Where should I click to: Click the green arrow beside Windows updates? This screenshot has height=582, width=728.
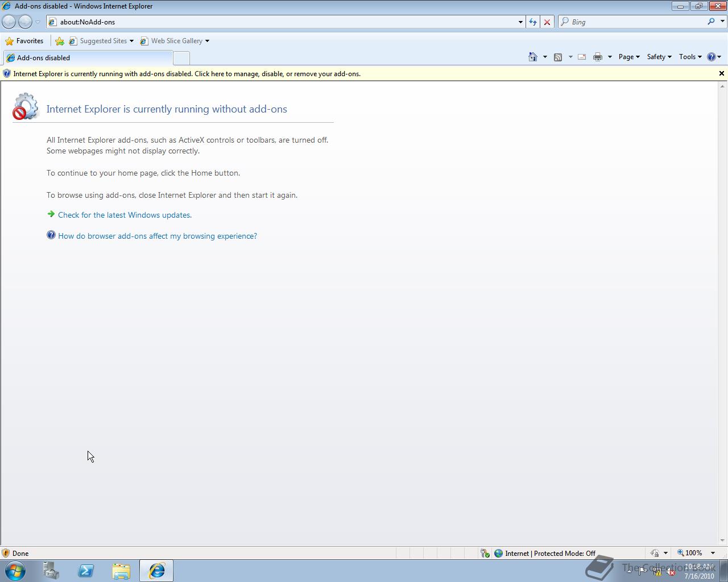[51, 214]
